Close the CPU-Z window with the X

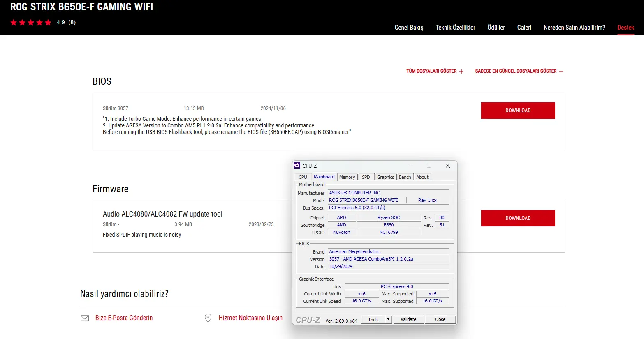[448, 166]
